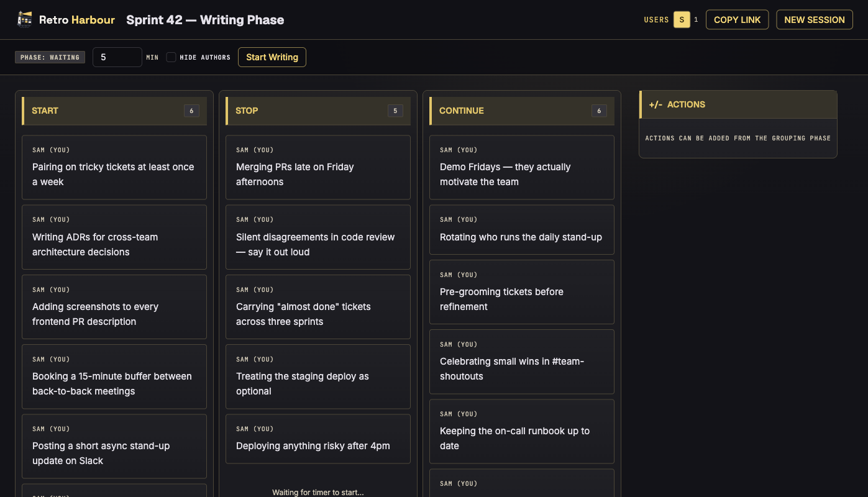
Task: Select card "Pre-grooming tickets before refinement"
Action: [522, 292]
